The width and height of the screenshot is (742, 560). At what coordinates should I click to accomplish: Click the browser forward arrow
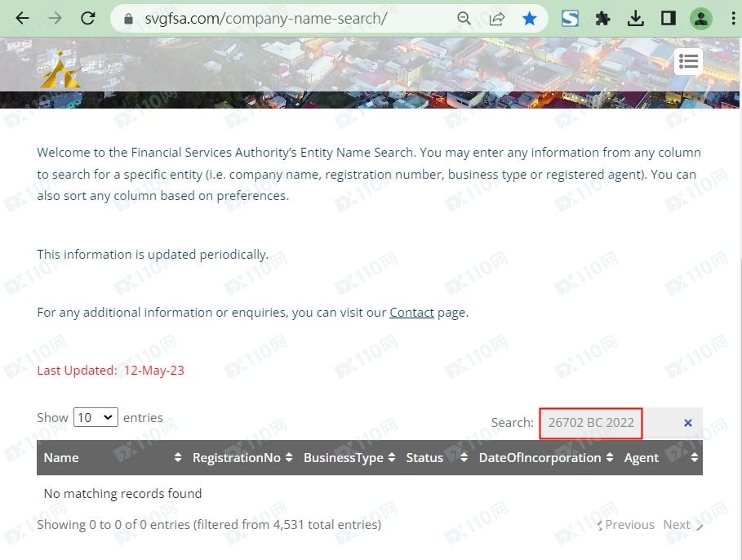[x=56, y=19]
